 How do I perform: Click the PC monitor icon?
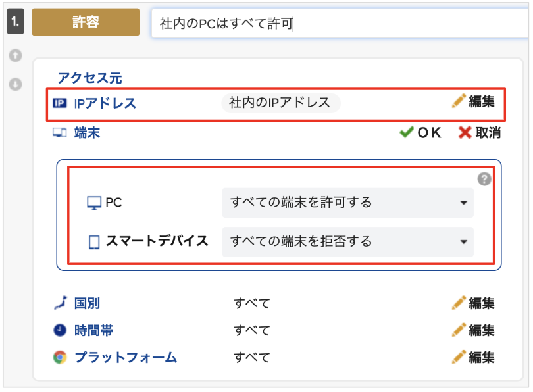click(x=94, y=203)
